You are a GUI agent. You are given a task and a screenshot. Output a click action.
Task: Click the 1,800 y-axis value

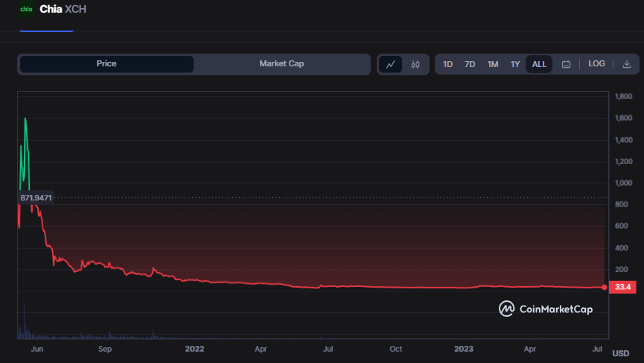coord(623,96)
